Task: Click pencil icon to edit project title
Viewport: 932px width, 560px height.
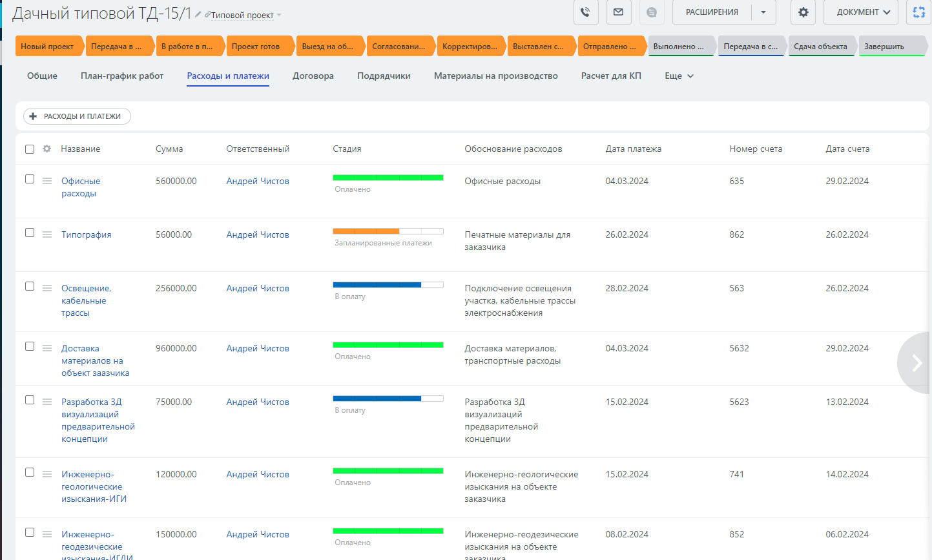Action: pyautogui.click(x=198, y=15)
